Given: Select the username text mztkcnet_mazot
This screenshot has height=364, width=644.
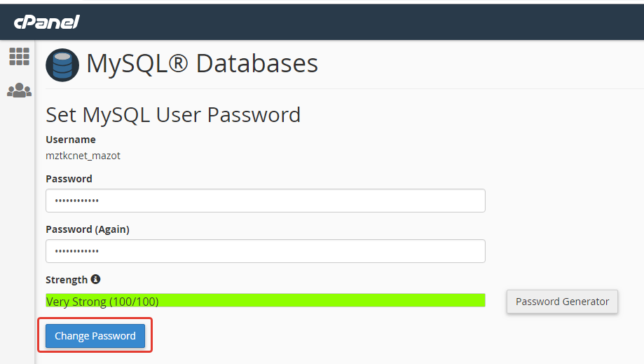Looking at the screenshot, I should pos(83,156).
